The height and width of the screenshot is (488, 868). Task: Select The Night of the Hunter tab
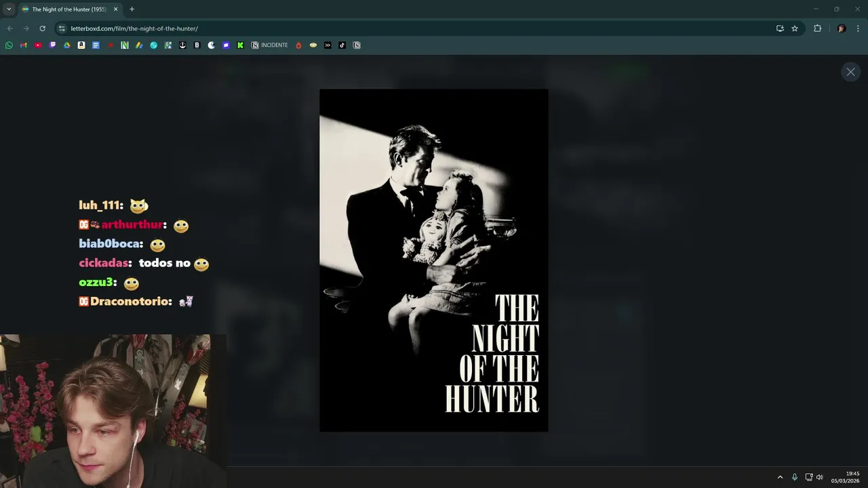click(x=69, y=9)
